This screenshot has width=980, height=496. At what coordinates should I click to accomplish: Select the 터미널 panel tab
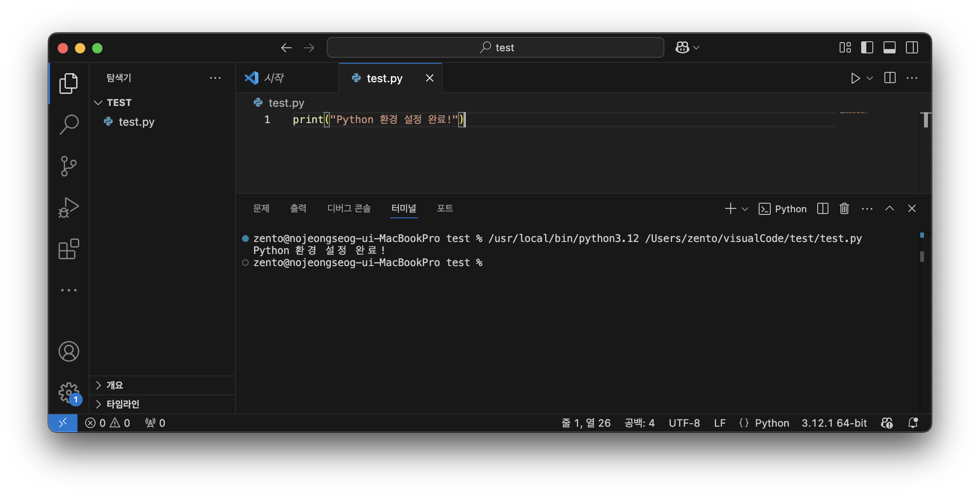tap(403, 208)
